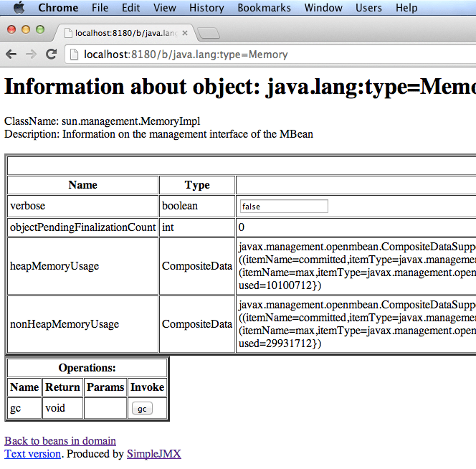The height and width of the screenshot is (469, 476).
Task: Open the Chrome menu
Action: pos(58,8)
